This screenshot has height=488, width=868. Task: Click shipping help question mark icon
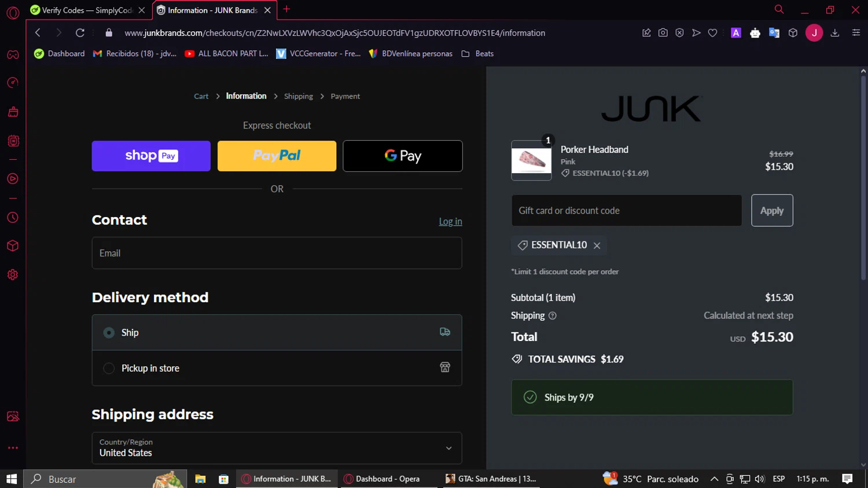(553, 316)
